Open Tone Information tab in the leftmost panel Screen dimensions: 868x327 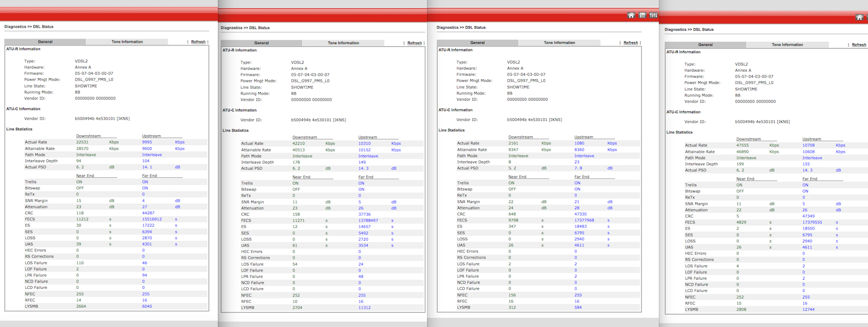[127, 42]
